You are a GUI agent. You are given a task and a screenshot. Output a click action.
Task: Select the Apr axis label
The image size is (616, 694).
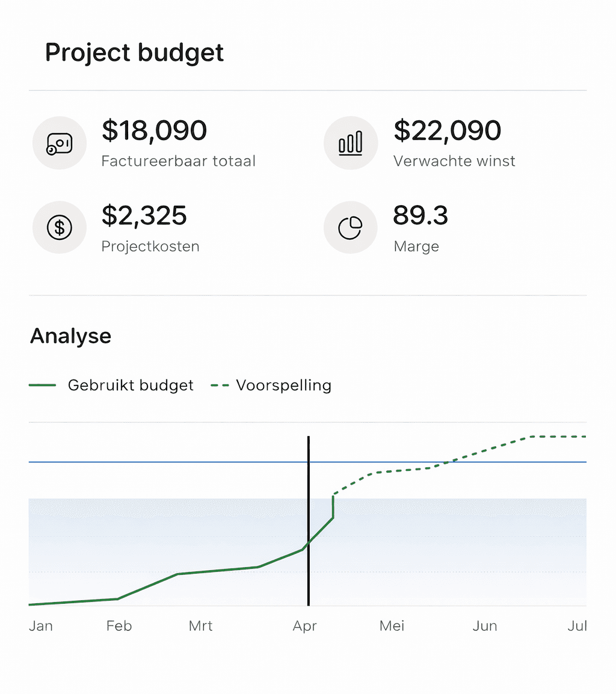(x=305, y=625)
